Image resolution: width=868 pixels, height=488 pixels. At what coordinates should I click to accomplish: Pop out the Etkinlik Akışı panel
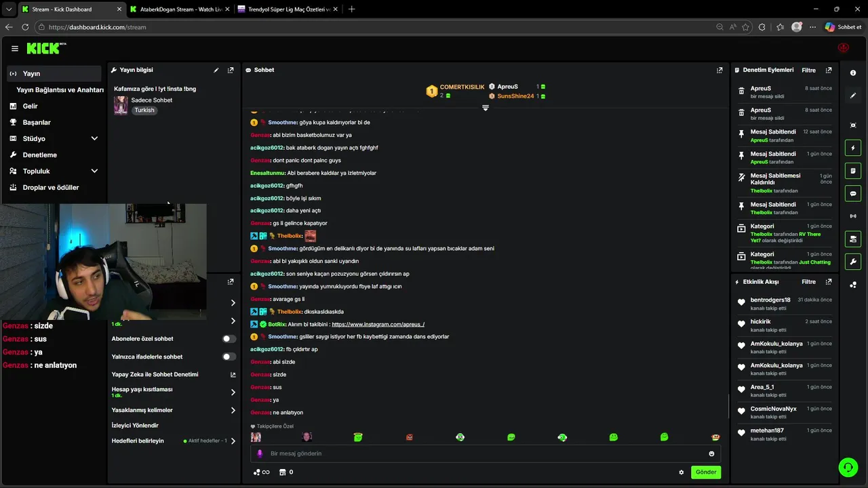click(x=829, y=281)
